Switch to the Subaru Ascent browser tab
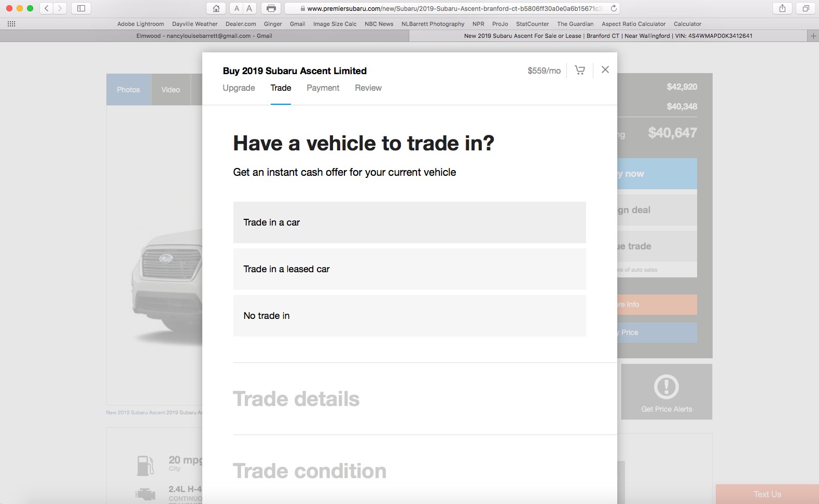 coord(608,36)
